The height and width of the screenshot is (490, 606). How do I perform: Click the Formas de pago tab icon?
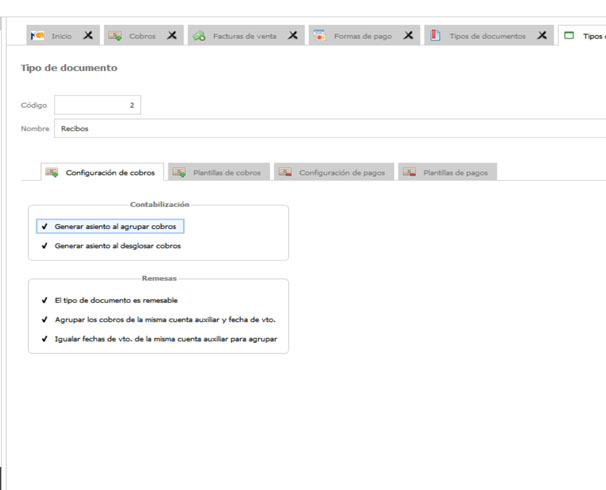pos(320,35)
